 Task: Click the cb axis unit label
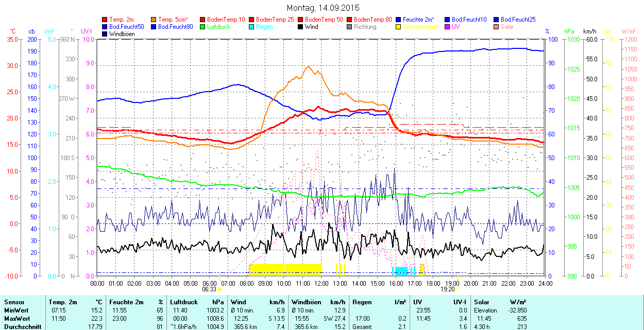[32, 31]
